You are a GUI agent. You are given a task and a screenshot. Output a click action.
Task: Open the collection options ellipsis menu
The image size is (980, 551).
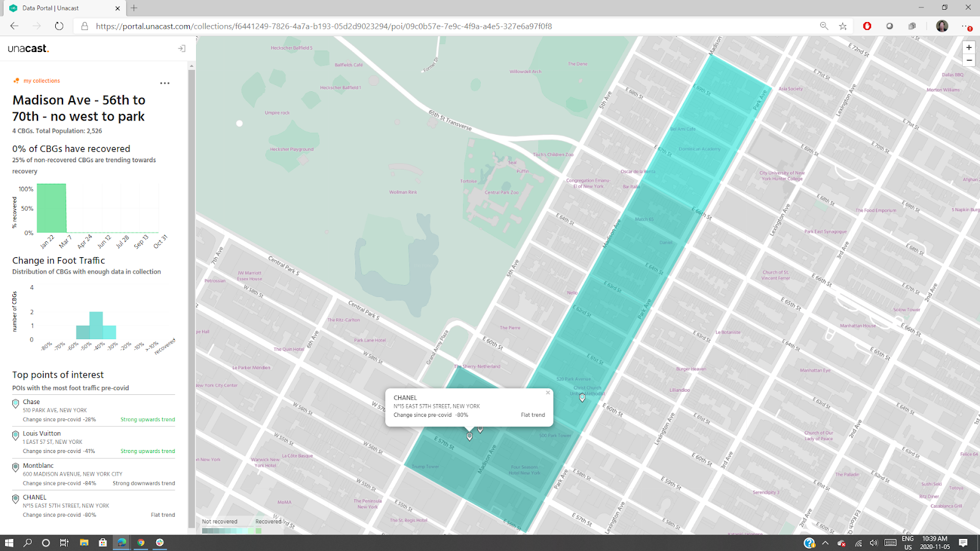coord(165,83)
